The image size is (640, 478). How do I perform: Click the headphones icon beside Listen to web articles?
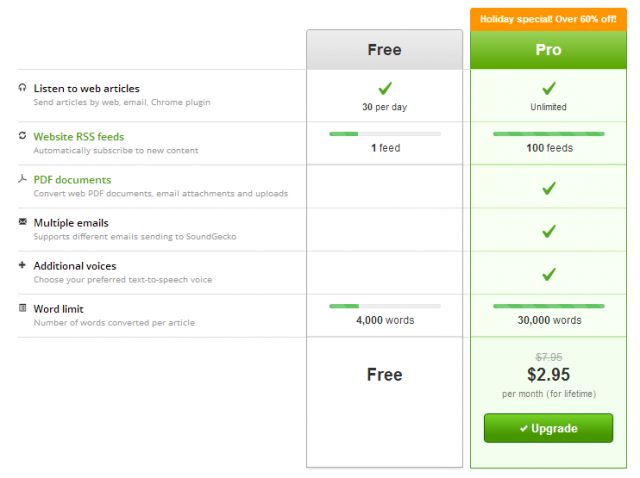pyautogui.click(x=23, y=88)
